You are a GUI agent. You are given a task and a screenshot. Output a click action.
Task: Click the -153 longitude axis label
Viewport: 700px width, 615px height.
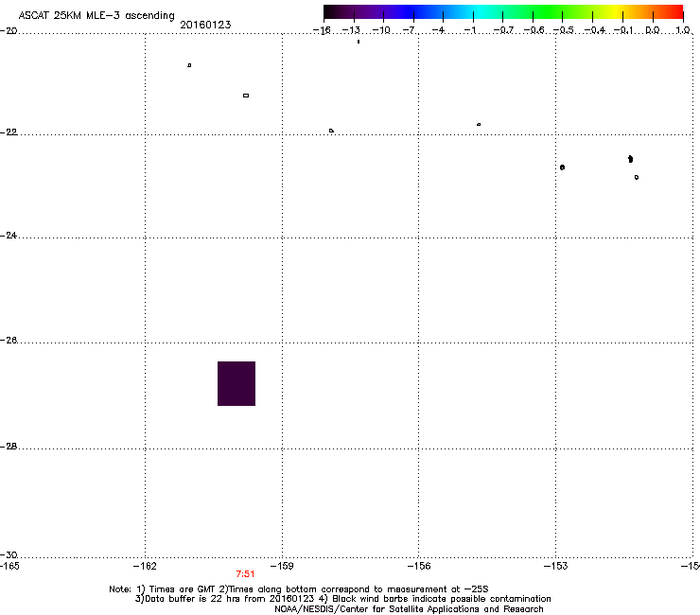[556, 566]
